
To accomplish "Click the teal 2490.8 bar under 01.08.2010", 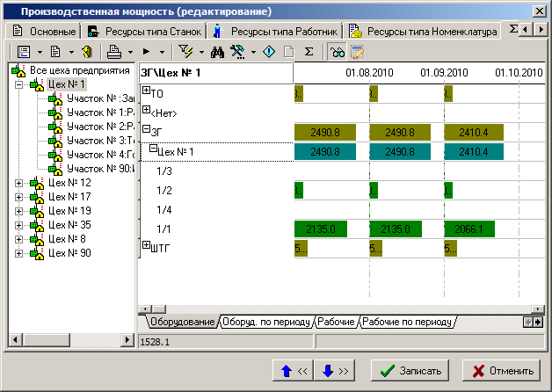I will [400, 152].
